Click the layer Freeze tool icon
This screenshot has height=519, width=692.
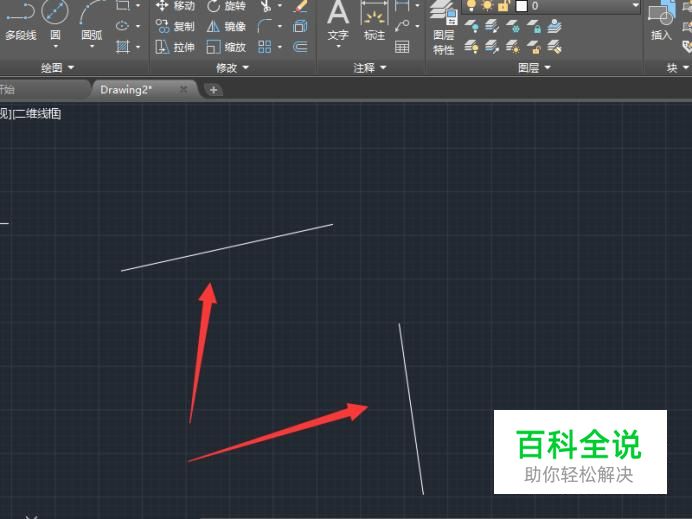pos(513,26)
